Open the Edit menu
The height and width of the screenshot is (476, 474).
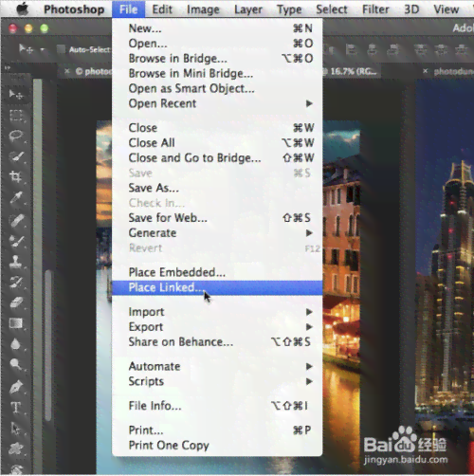click(x=162, y=9)
